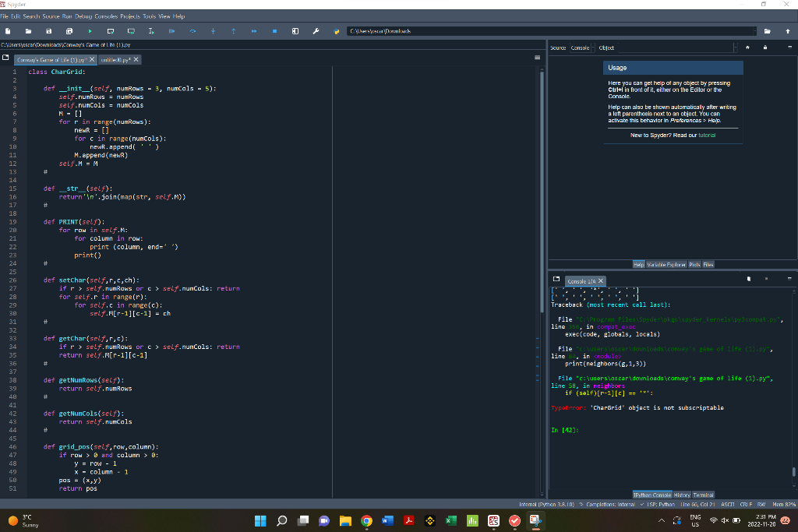The image size is (798, 532).
Task: Expand the working directory path dropdown
Action: click(754, 31)
